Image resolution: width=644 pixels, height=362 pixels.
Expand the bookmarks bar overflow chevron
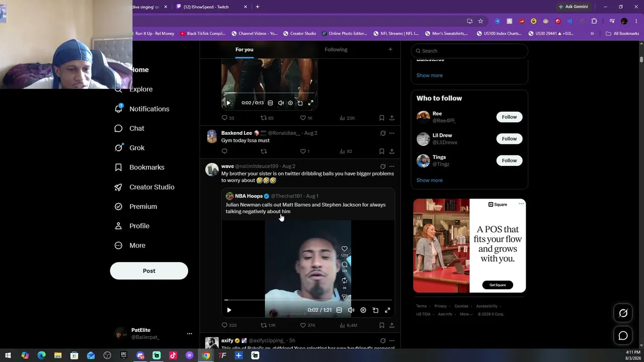(592, 34)
